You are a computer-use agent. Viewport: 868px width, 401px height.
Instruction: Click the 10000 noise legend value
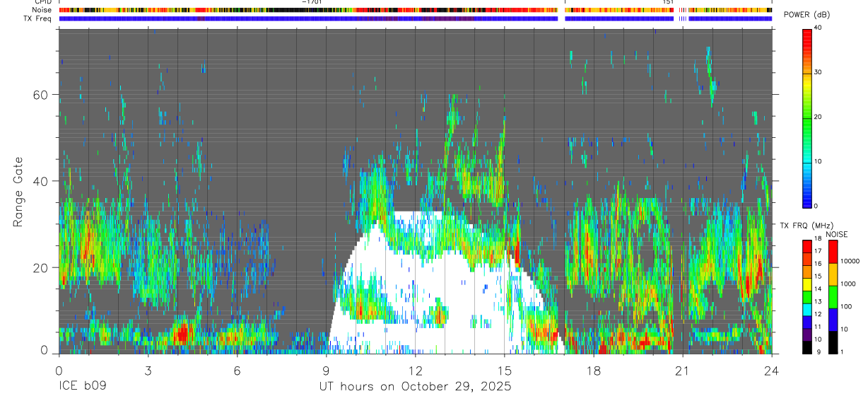point(850,261)
